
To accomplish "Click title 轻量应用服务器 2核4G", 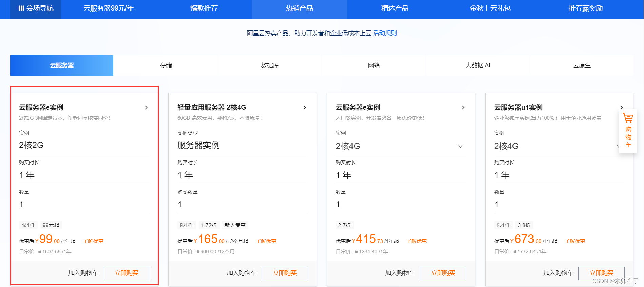I will (x=212, y=107).
